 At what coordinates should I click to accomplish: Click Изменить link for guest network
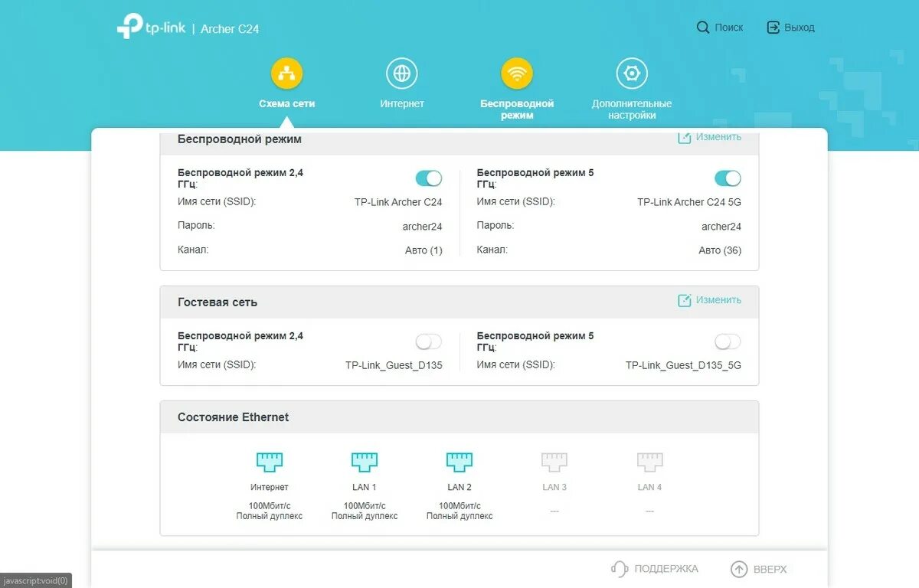(718, 300)
